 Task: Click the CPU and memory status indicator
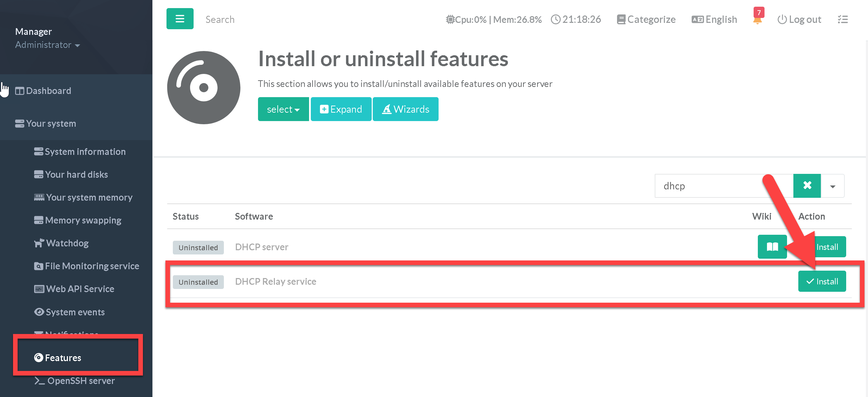tap(493, 19)
